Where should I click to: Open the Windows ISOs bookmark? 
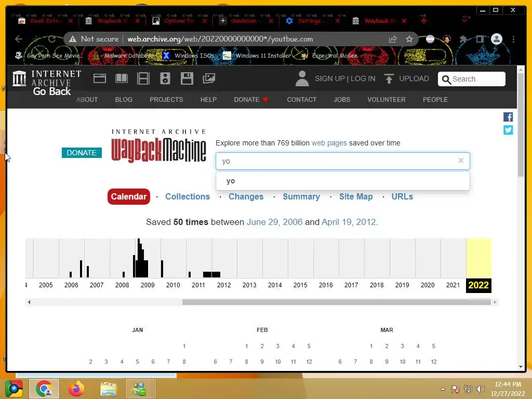tap(189, 56)
